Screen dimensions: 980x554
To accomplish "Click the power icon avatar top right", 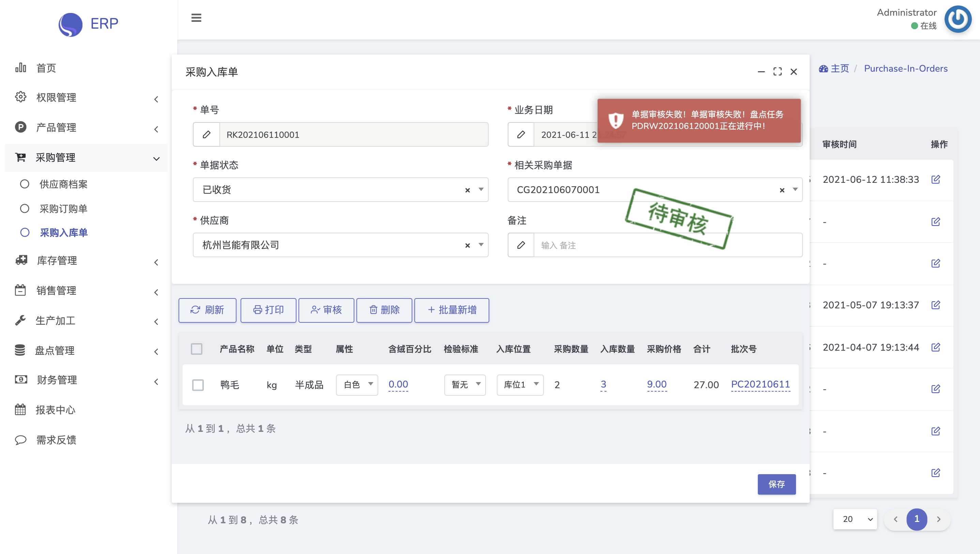I will click(x=958, y=19).
